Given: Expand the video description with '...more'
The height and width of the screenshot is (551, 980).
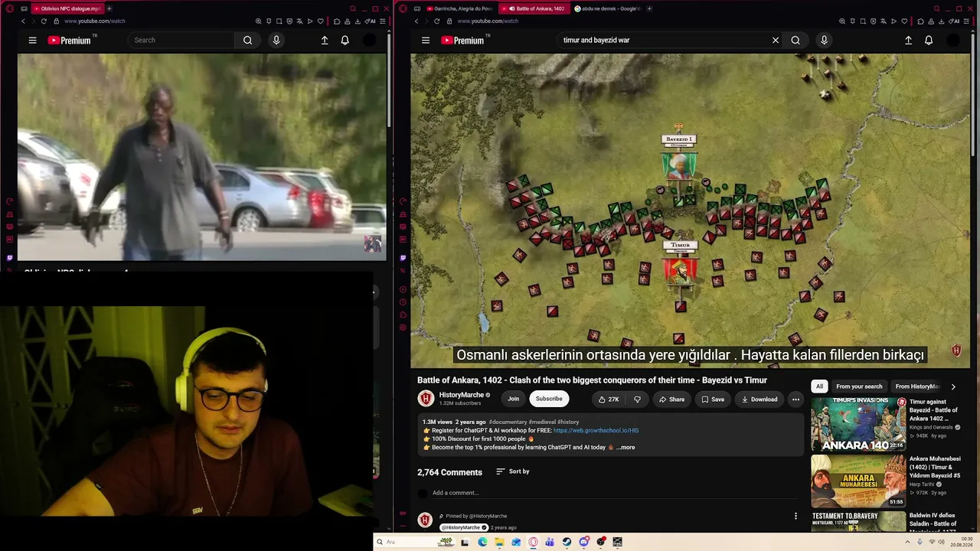Looking at the screenshot, I should point(626,448).
